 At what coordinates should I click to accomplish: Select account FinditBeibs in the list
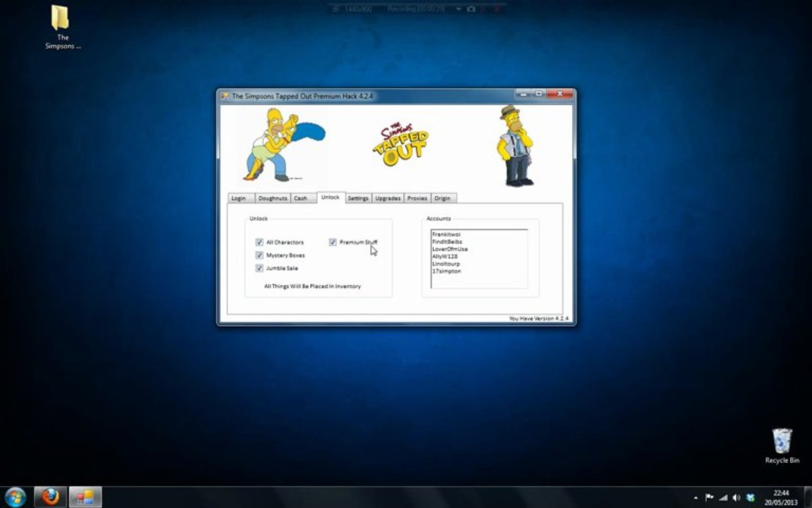pos(479,241)
